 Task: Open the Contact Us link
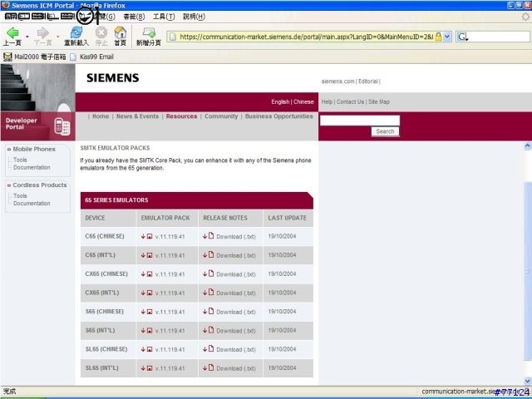pyautogui.click(x=350, y=101)
